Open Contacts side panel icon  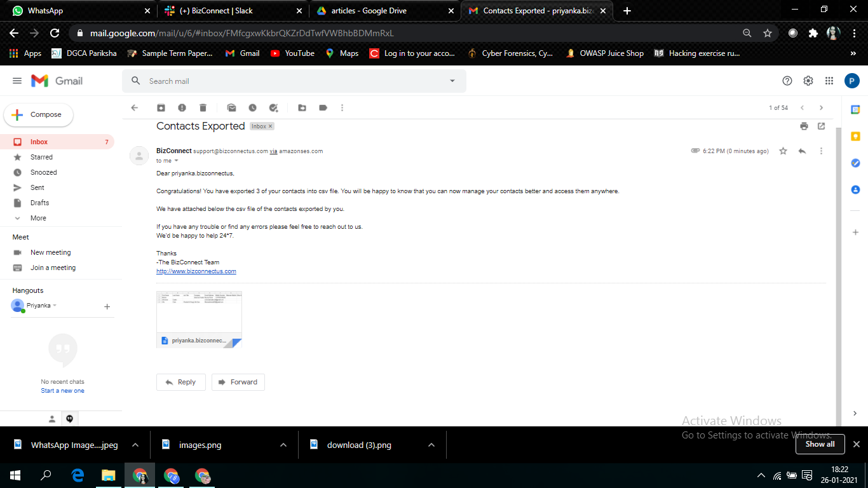coord(855,189)
